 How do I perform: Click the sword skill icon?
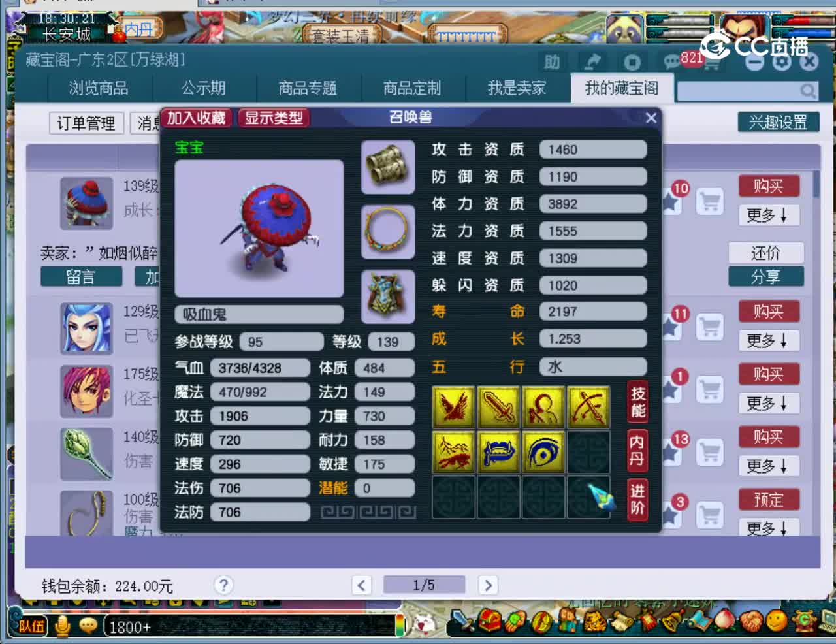tap(498, 407)
